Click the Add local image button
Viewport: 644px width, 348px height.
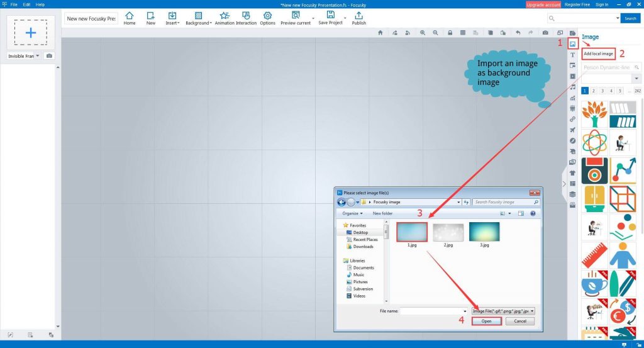tap(597, 54)
